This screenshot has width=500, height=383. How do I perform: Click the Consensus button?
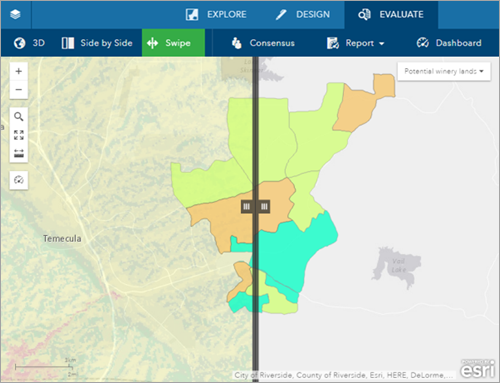click(x=263, y=43)
